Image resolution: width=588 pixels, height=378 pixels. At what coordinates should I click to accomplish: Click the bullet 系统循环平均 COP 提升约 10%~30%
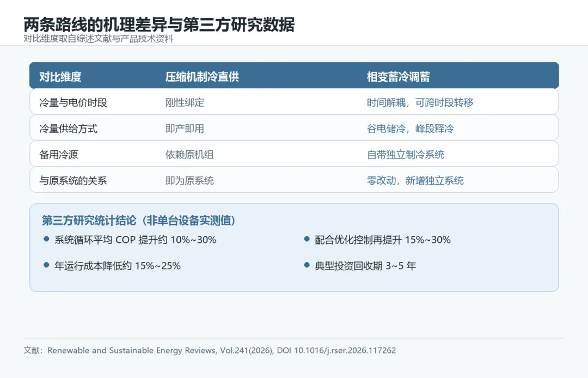(x=130, y=240)
